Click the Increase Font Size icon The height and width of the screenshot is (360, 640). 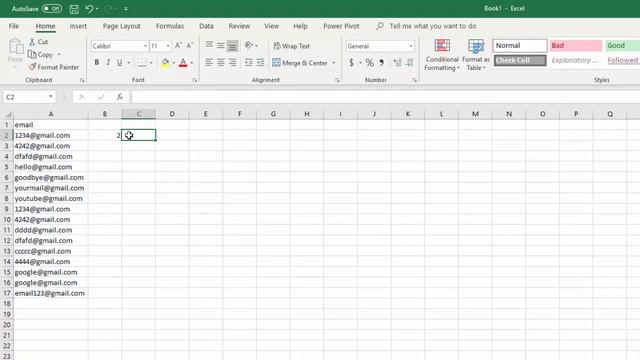point(178,46)
